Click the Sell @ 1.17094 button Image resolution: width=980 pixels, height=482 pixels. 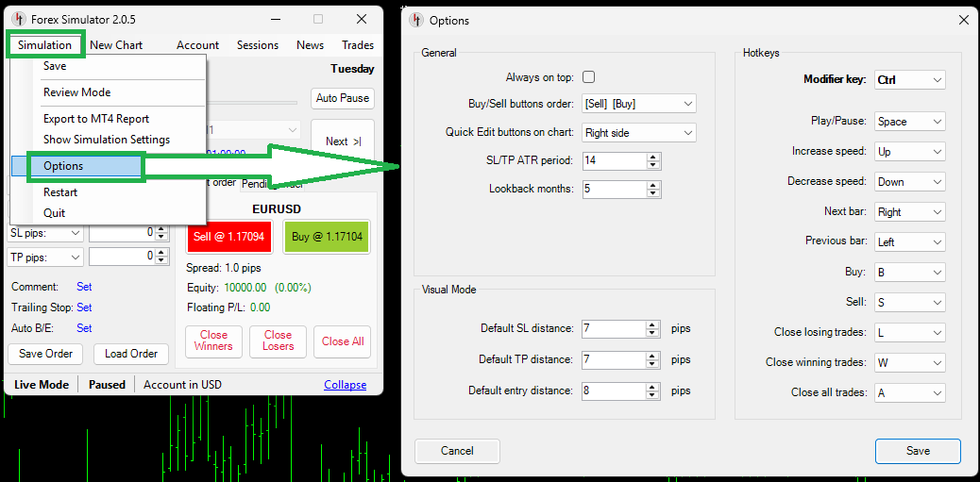pyautogui.click(x=228, y=237)
